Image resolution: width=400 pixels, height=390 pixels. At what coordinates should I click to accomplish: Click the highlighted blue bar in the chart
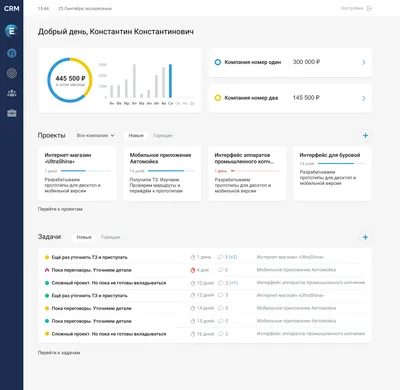[x=170, y=81]
